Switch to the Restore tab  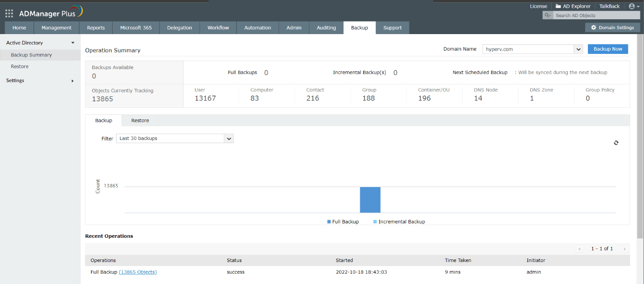[x=139, y=120]
